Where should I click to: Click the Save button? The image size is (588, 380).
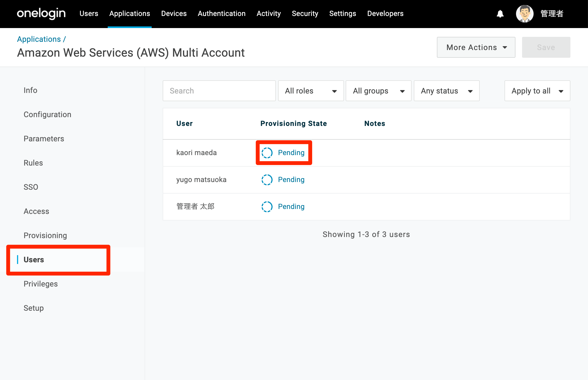pyautogui.click(x=546, y=47)
